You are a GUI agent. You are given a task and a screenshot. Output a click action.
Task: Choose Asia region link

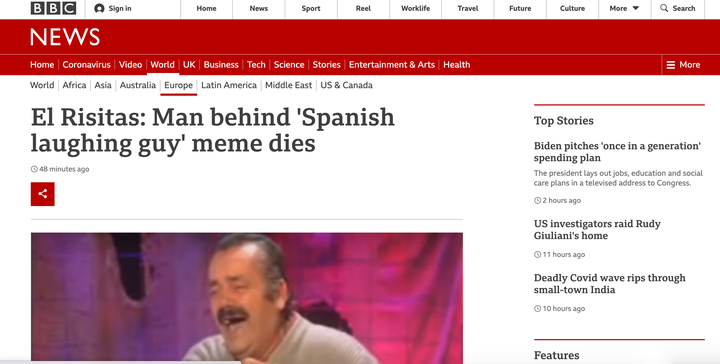coord(103,85)
